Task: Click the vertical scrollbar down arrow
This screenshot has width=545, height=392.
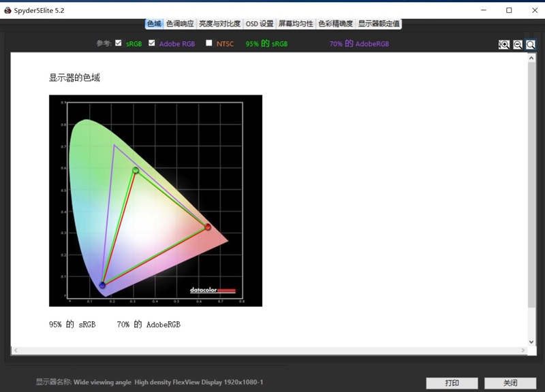Action: click(x=531, y=342)
